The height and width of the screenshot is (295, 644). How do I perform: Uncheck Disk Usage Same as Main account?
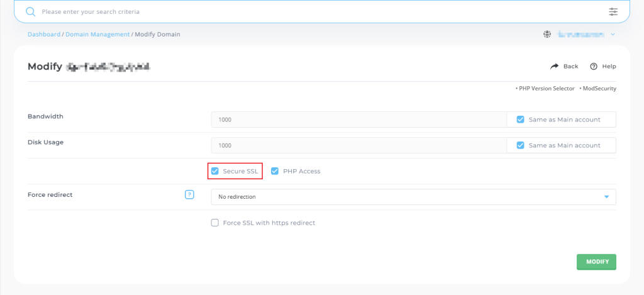(520, 145)
